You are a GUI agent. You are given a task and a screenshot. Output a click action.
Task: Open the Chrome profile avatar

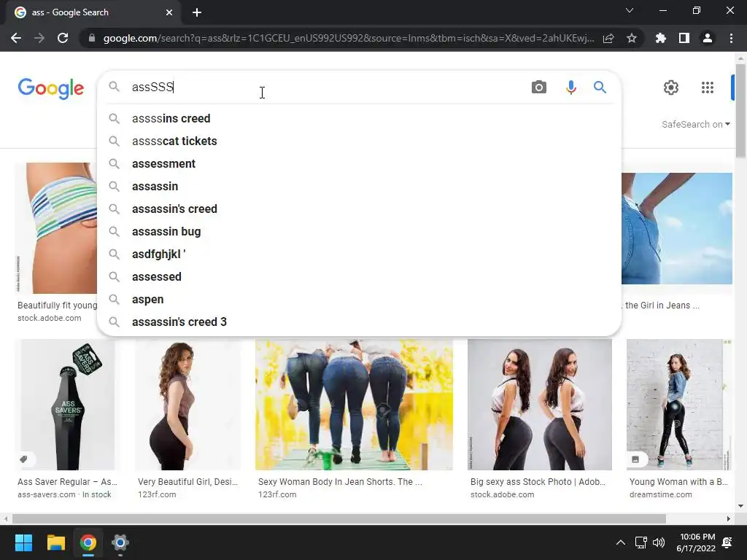coord(708,38)
